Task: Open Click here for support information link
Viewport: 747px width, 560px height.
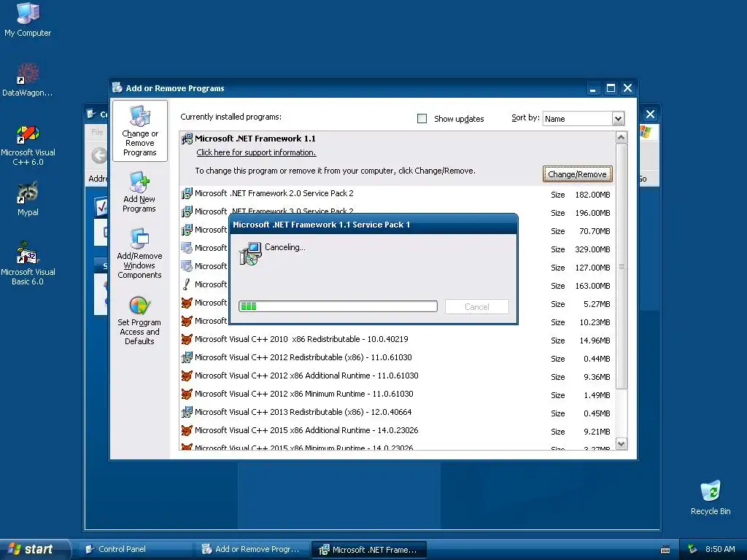Action: click(256, 152)
